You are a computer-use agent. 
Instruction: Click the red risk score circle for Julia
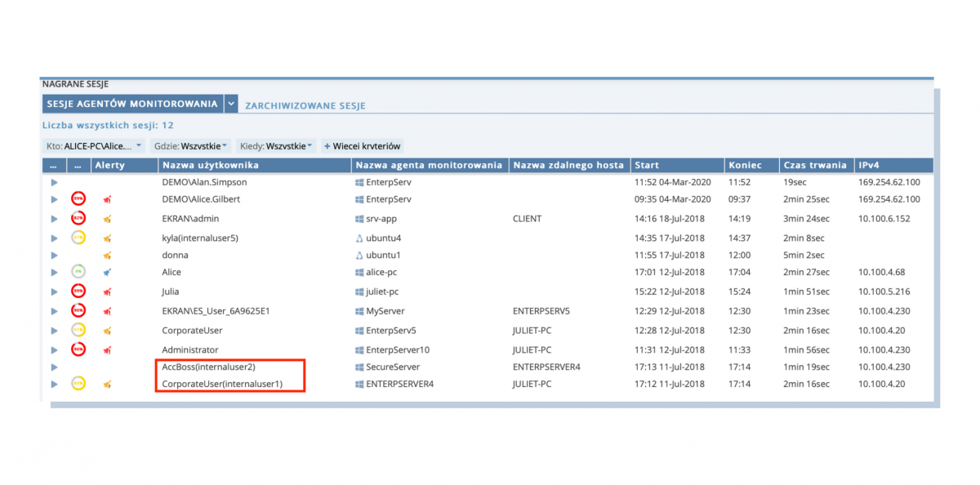[x=78, y=291]
